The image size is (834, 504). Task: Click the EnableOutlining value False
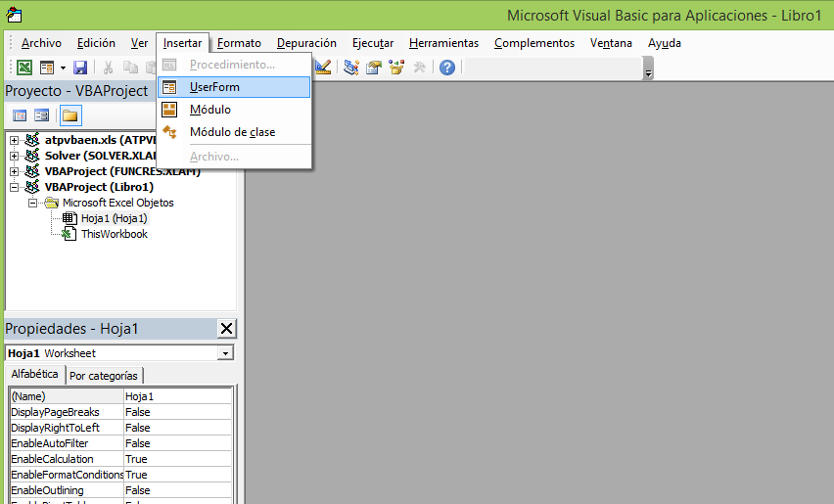pos(177,490)
